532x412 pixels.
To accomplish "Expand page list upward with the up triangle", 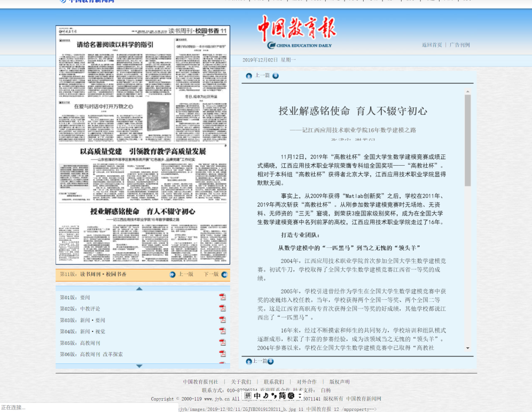I will click(139, 289).
